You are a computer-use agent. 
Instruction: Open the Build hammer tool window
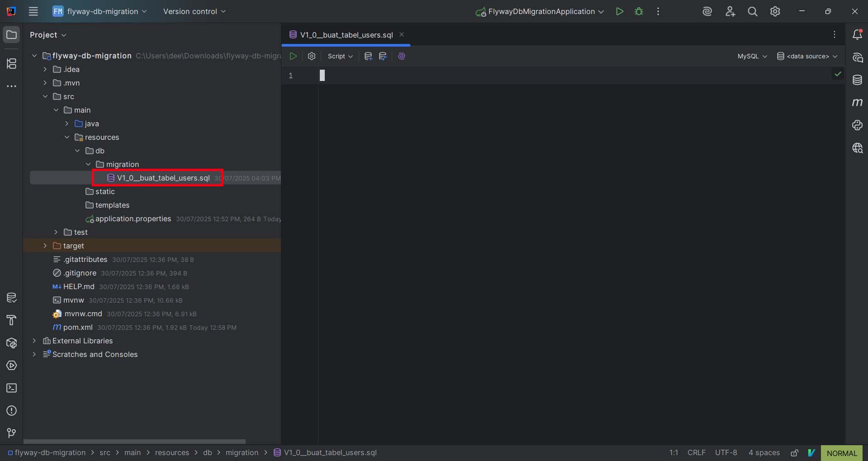click(x=12, y=320)
